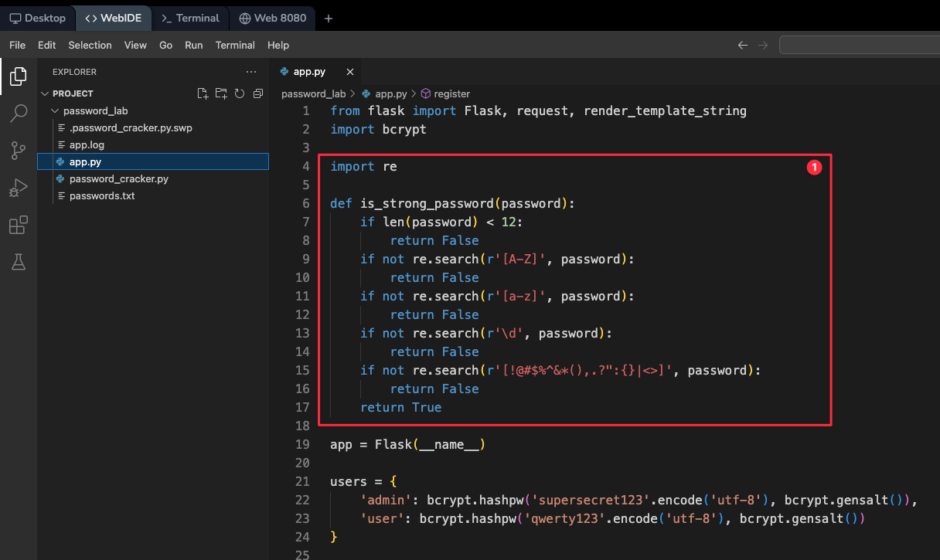The width and height of the screenshot is (940, 560).
Task: Click the New Folder icon in Explorer
Action: pos(221,93)
